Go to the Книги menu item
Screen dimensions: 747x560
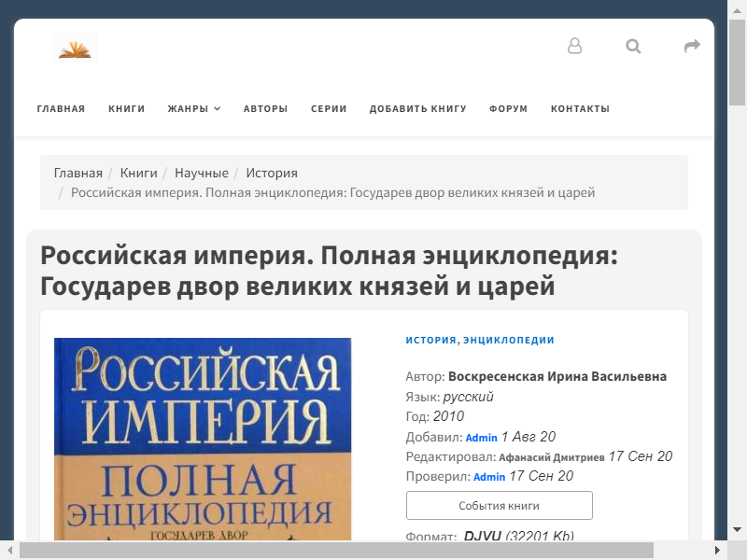click(126, 108)
